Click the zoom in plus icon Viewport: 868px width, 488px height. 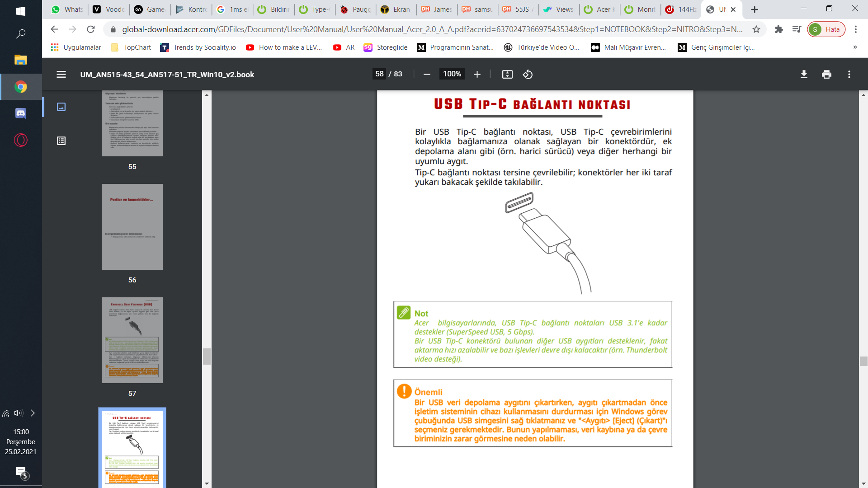click(x=477, y=75)
